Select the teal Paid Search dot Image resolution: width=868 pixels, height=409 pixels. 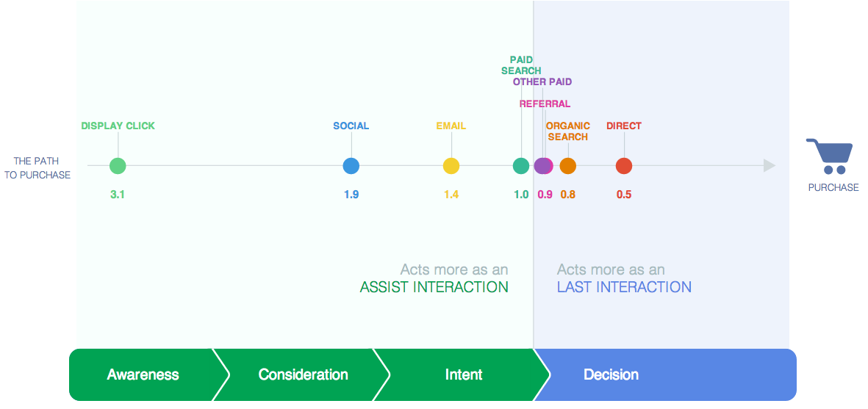pos(521,166)
